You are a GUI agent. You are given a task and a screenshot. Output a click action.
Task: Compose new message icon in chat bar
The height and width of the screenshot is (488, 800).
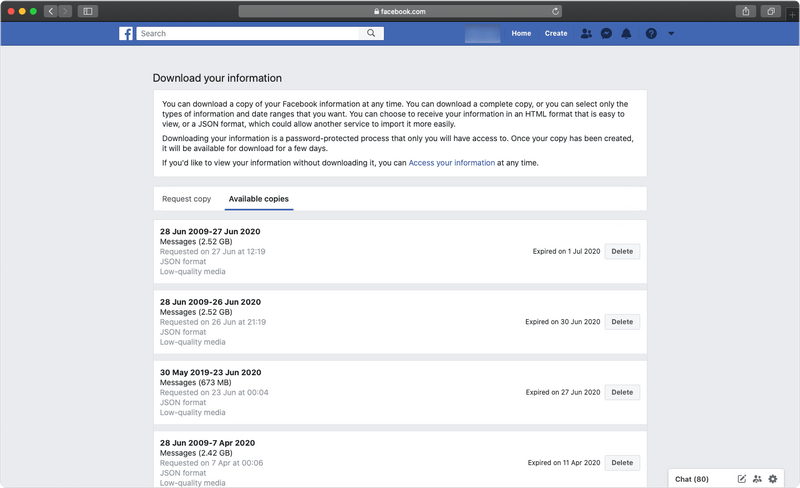[741, 479]
